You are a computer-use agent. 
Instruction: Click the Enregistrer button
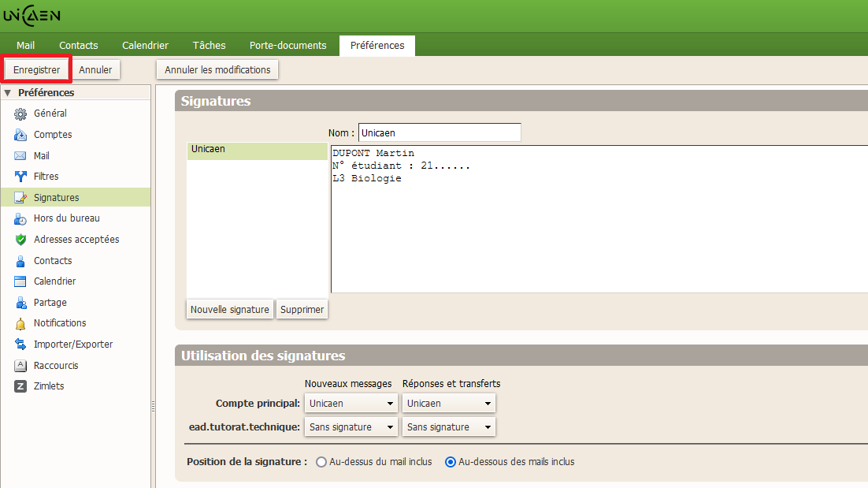click(36, 69)
